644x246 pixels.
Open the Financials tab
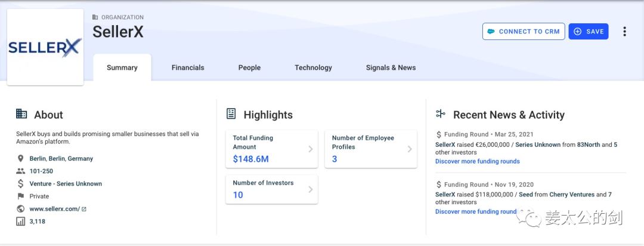tap(188, 68)
